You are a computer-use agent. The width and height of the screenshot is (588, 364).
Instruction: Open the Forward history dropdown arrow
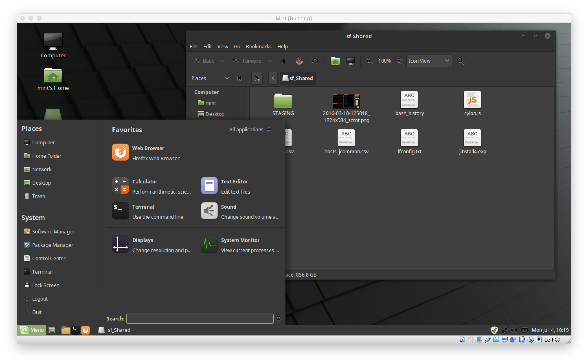270,61
